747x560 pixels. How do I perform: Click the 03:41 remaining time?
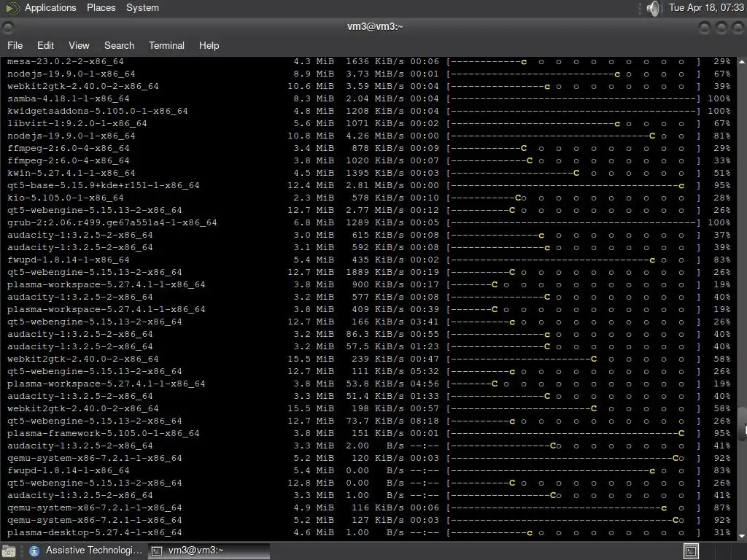pos(425,322)
